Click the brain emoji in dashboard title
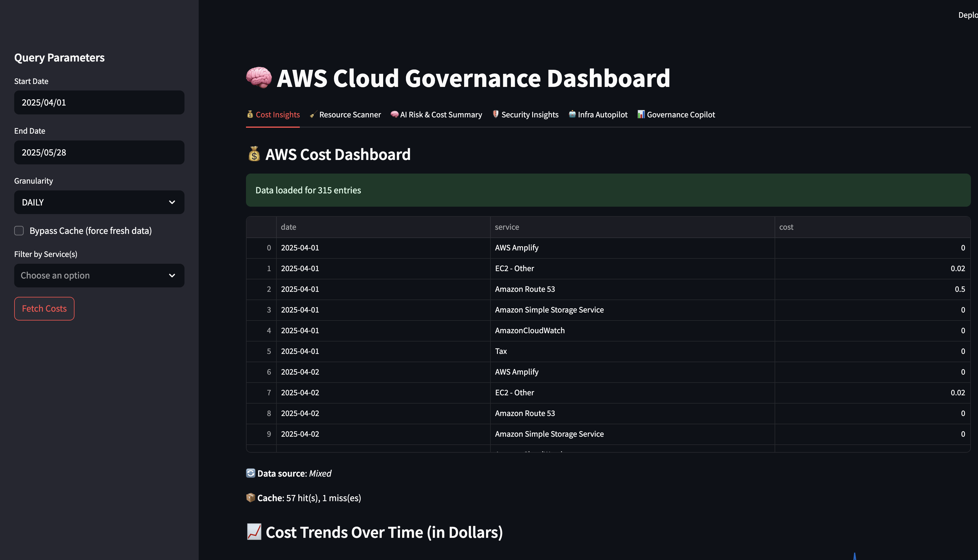The image size is (978, 560). pos(259,77)
